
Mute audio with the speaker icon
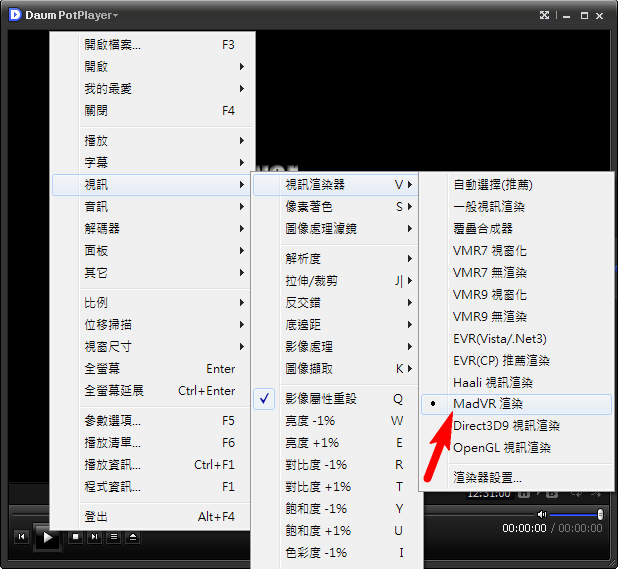tap(542, 514)
